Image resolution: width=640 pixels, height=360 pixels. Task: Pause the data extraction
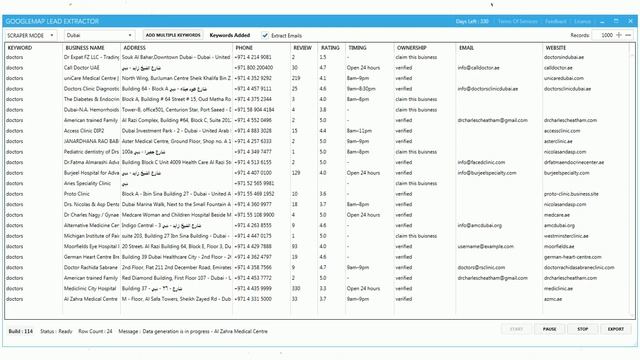[x=549, y=329]
